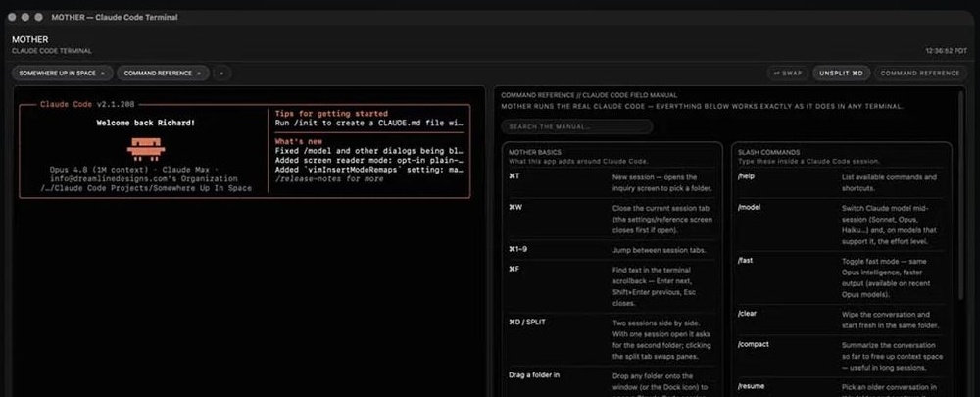Image resolution: width=980 pixels, height=397 pixels.
Task: Click the ⌘T new session shortcut row
Action: (x=612, y=183)
